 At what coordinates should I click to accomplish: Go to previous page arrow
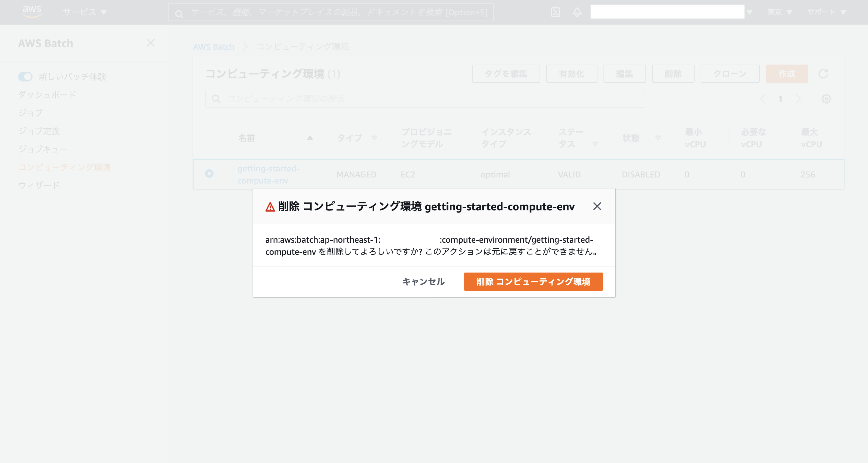click(763, 99)
